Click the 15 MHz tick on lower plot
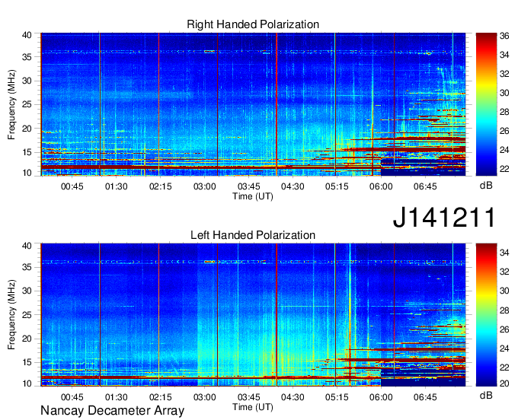 pos(27,363)
